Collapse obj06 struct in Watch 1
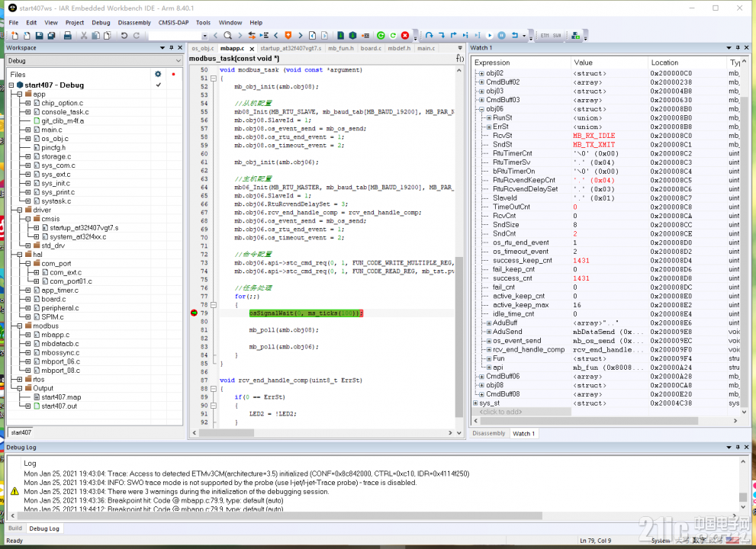 (481, 109)
